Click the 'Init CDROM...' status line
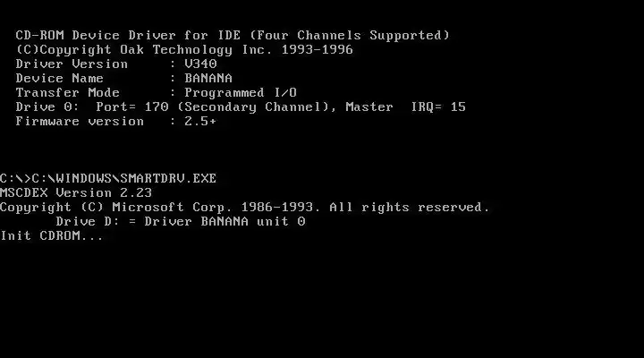 52,236
